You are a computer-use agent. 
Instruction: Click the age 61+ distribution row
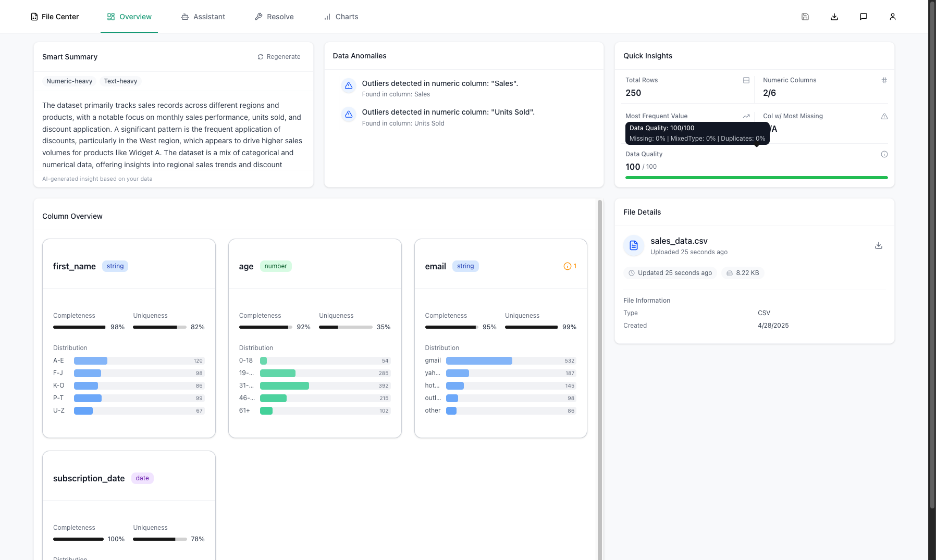tap(315, 410)
